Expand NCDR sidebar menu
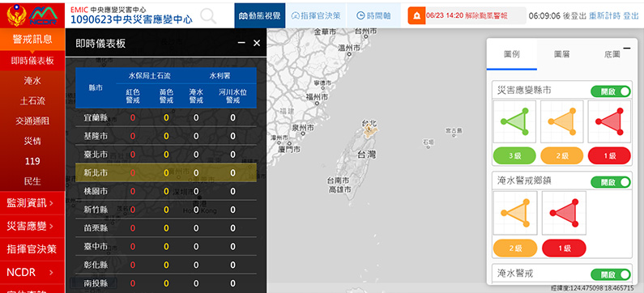The height and width of the screenshot is (293, 644). [32, 272]
